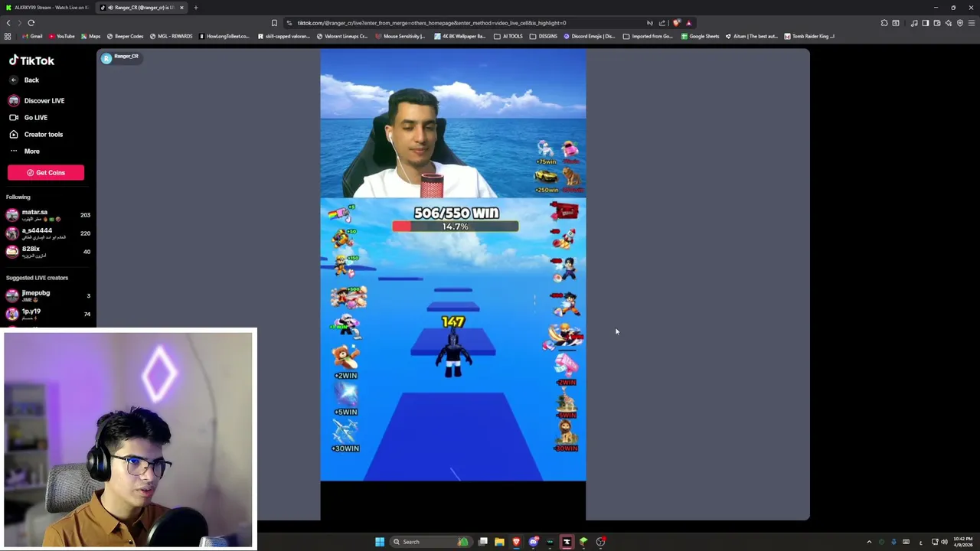The image size is (980, 551).
Task: Click the Get Coins button
Action: pos(46,172)
